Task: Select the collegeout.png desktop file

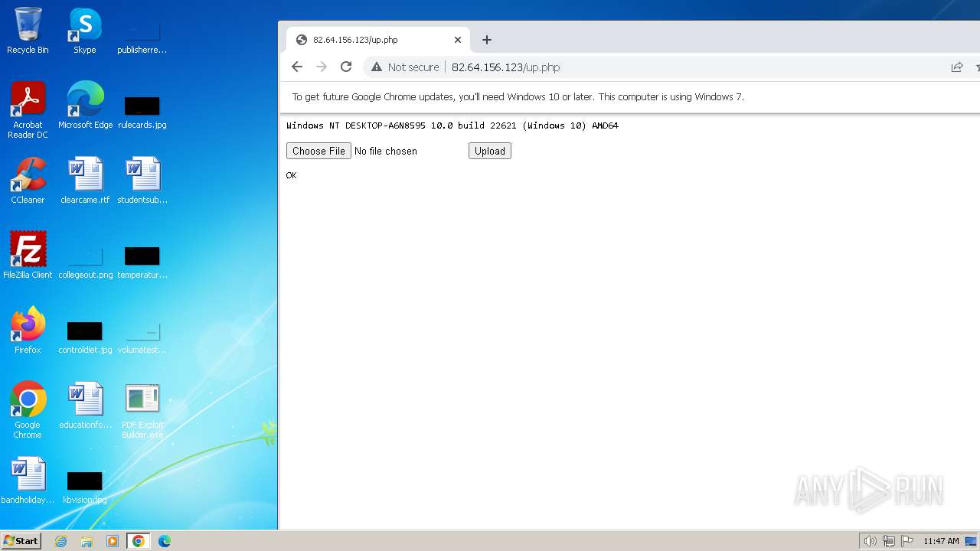Action: click(85, 261)
